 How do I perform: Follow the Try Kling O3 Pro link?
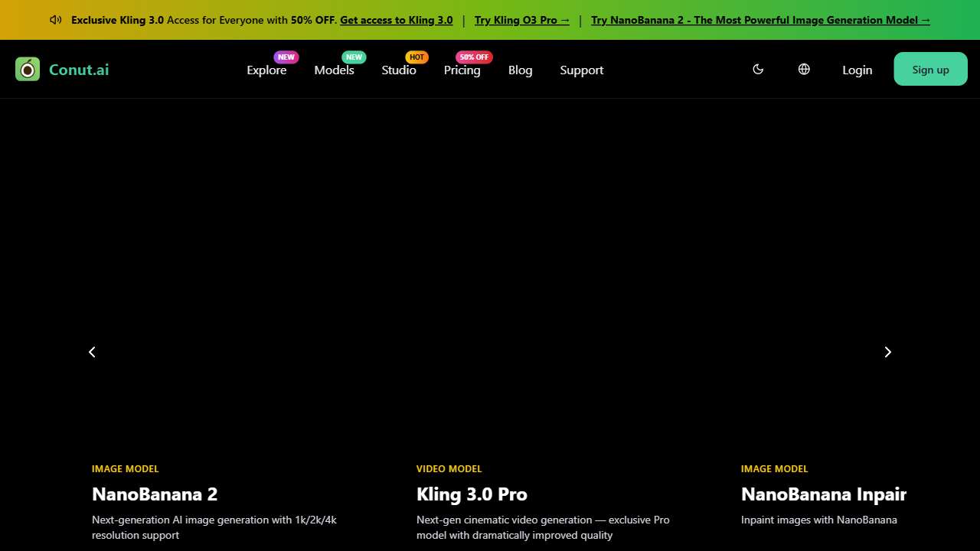coord(521,20)
